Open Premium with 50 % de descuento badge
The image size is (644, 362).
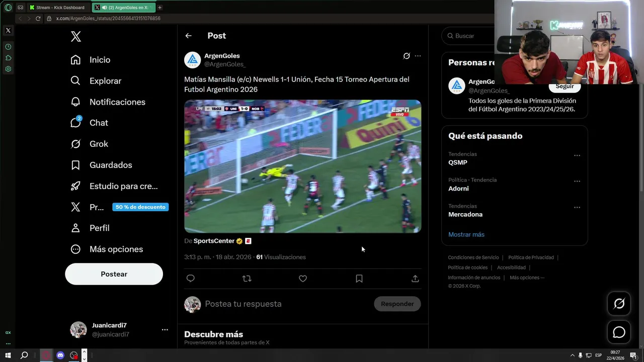click(x=119, y=207)
